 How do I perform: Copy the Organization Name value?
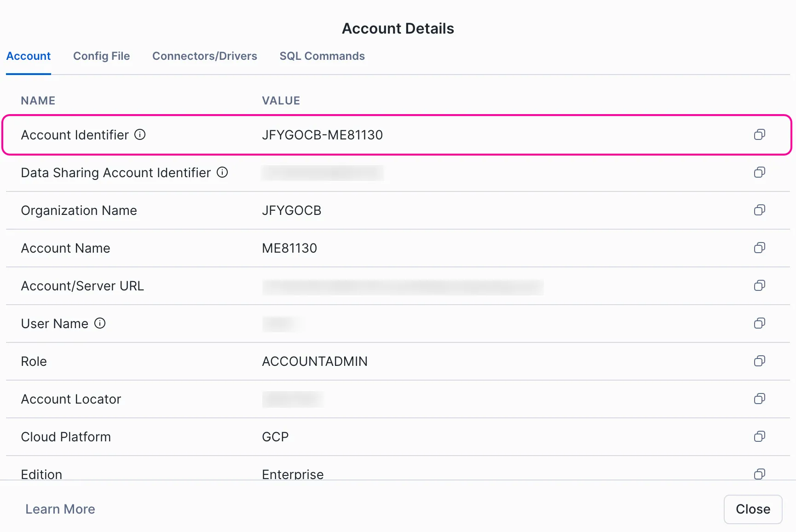click(759, 210)
